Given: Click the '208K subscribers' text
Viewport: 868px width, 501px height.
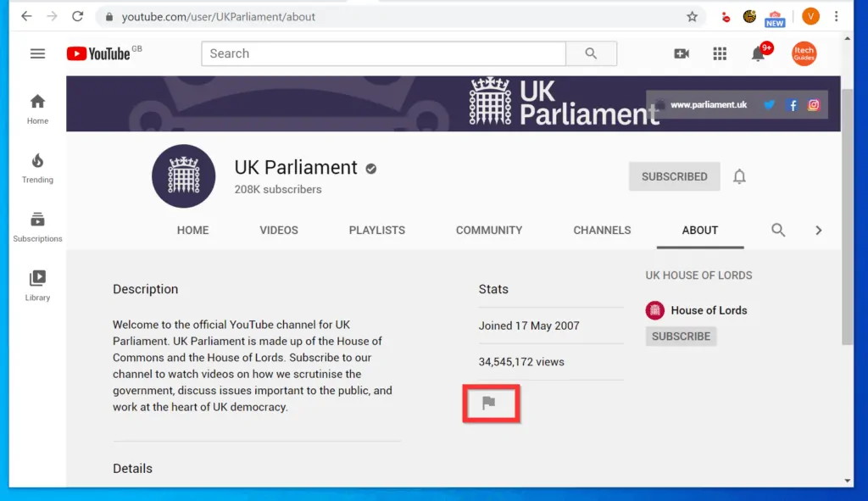Looking at the screenshot, I should [x=278, y=189].
